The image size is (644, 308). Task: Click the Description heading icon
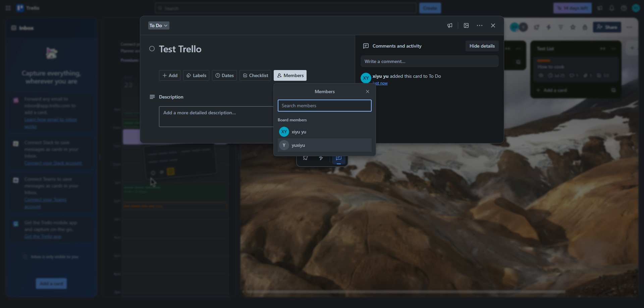[x=152, y=97]
